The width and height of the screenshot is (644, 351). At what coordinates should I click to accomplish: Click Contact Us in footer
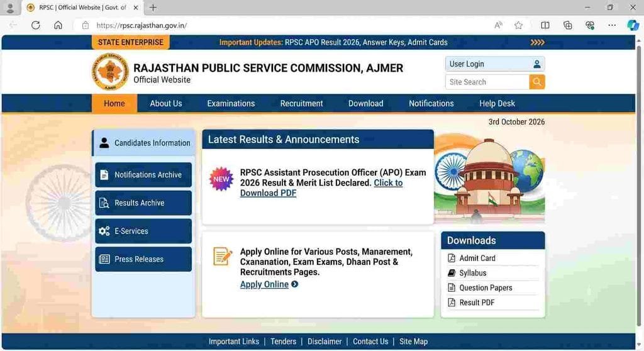tap(370, 342)
